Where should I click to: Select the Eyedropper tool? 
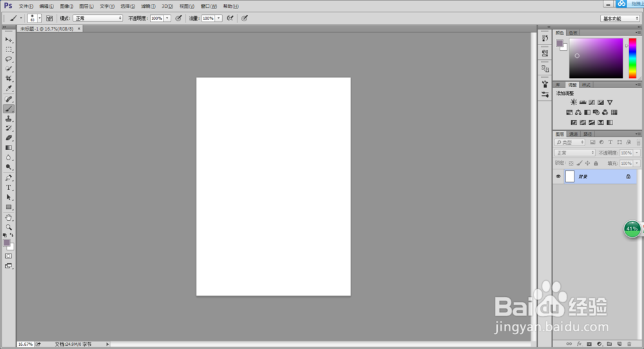[8, 89]
